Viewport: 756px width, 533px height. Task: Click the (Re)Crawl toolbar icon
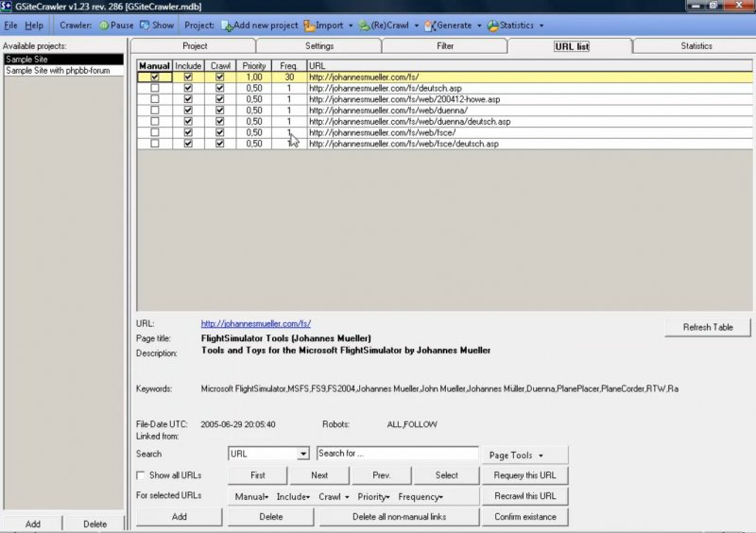(364, 26)
